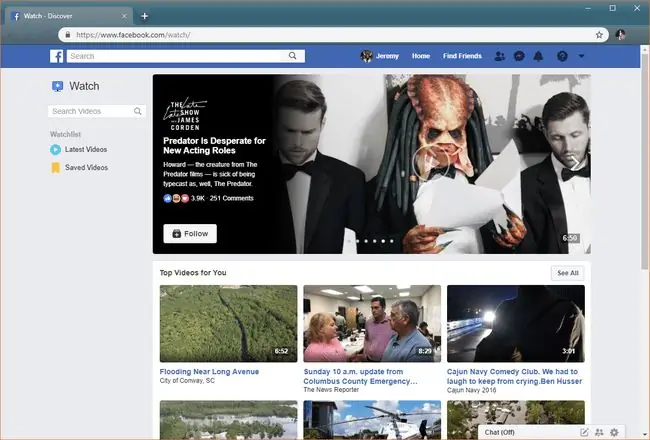
Task: Go to Home in Facebook bar
Action: (421, 56)
